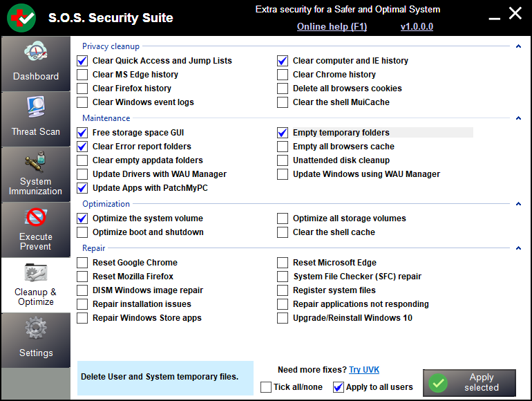Open the Threat Scan monitor icon
Screen dimensions: 532x401
(36, 106)
